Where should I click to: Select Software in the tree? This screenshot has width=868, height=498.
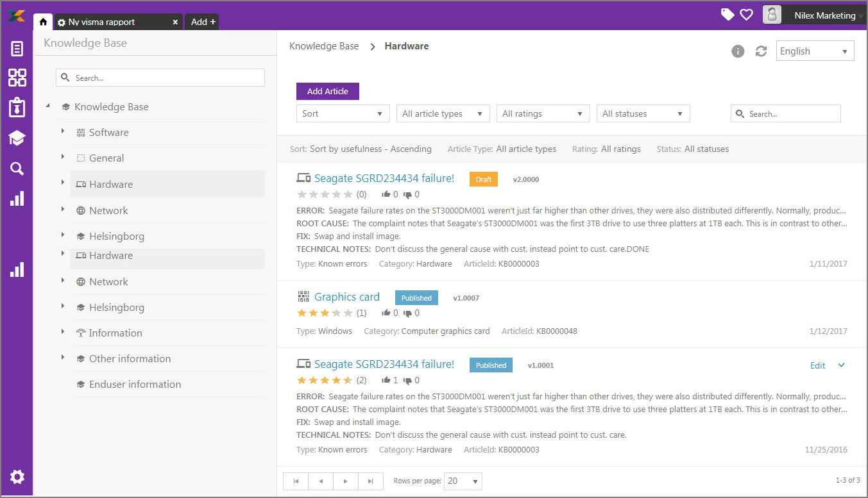pos(109,133)
